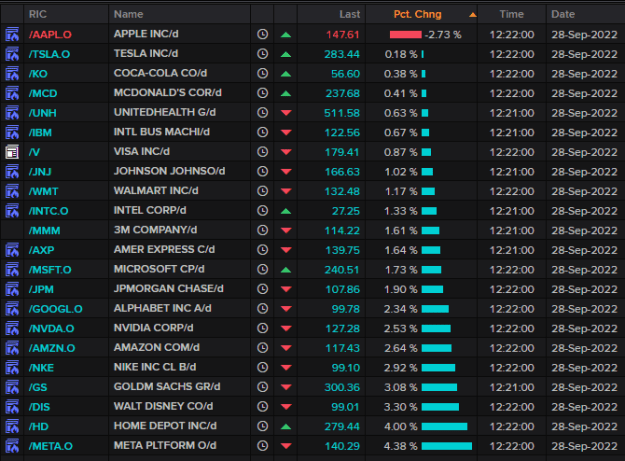
Task: Select the AMER EXPRESS C/d name cell
Action: point(164,250)
